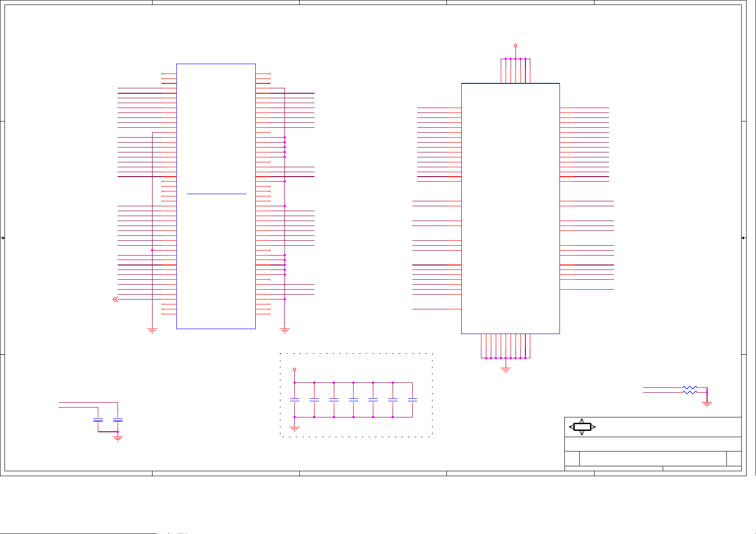Select the off-page connector arrow left of the left IC
This screenshot has width=756, height=534.
click(x=115, y=300)
